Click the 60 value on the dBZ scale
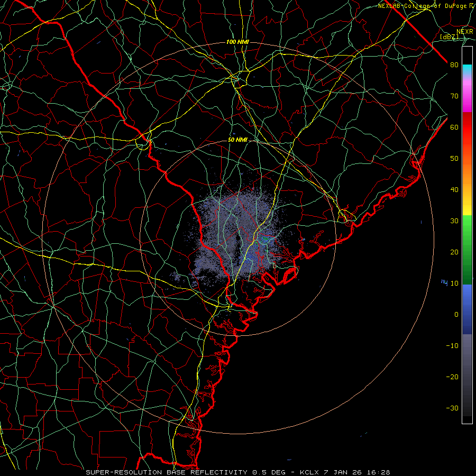This screenshot has width=476, height=476. [454, 127]
